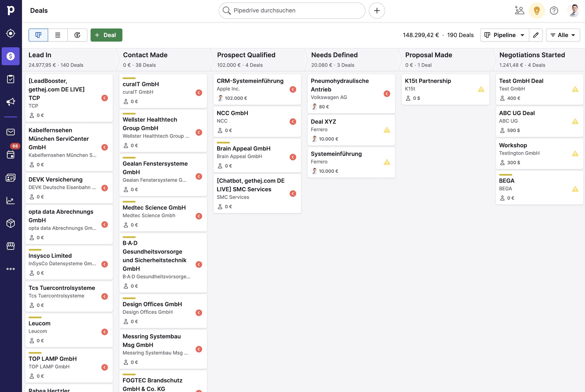This screenshot has width=585, height=392.
Task: Click the Pipedrive durchsuchen search field
Action: click(292, 11)
